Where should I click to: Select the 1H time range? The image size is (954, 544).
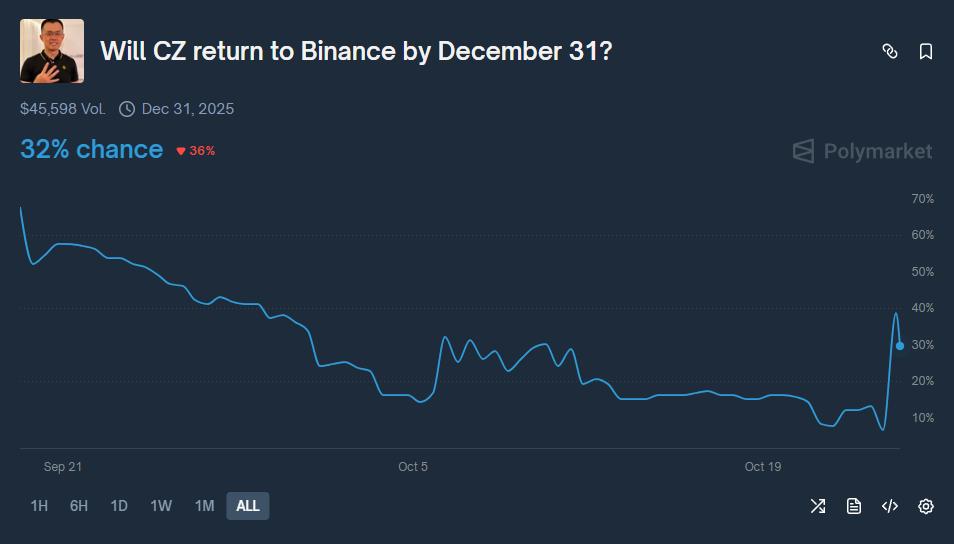coord(39,506)
